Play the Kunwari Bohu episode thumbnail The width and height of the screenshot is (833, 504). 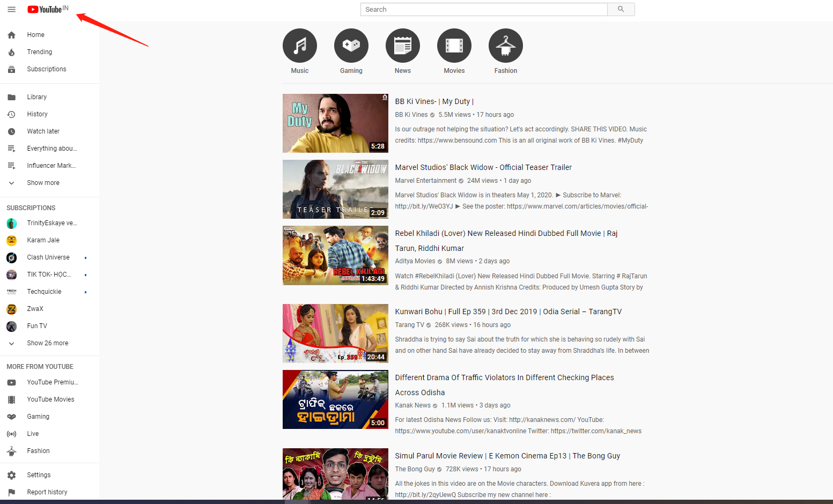pyautogui.click(x=335, y=333)
